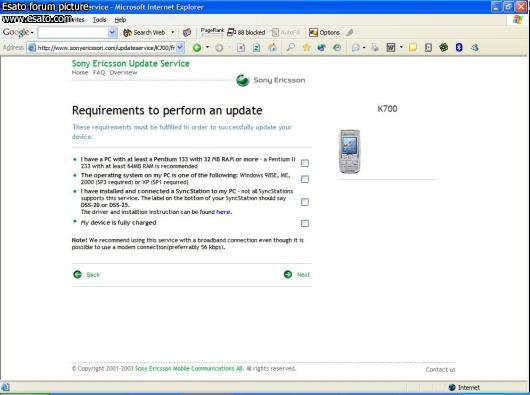
Task: Open the History icon
Action: [337, 48]
